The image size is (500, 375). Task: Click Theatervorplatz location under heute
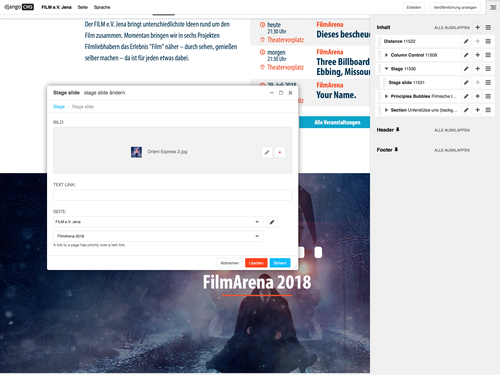pos(285,40)
